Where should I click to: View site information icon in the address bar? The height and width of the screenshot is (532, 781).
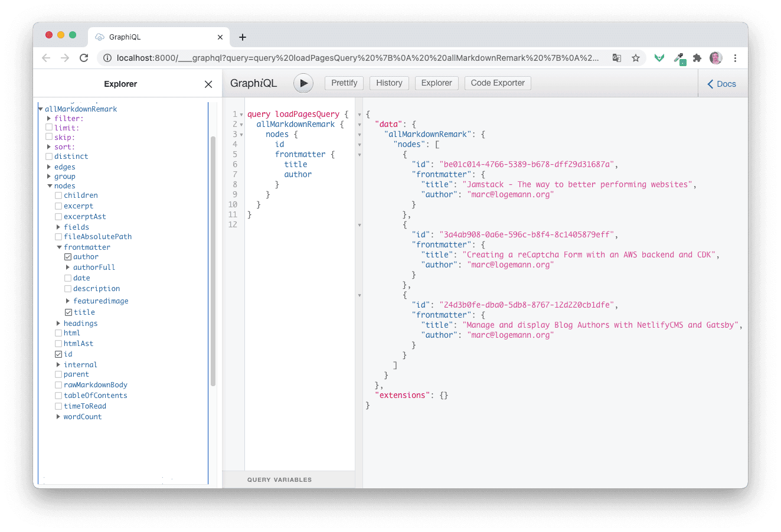(107, 58)
